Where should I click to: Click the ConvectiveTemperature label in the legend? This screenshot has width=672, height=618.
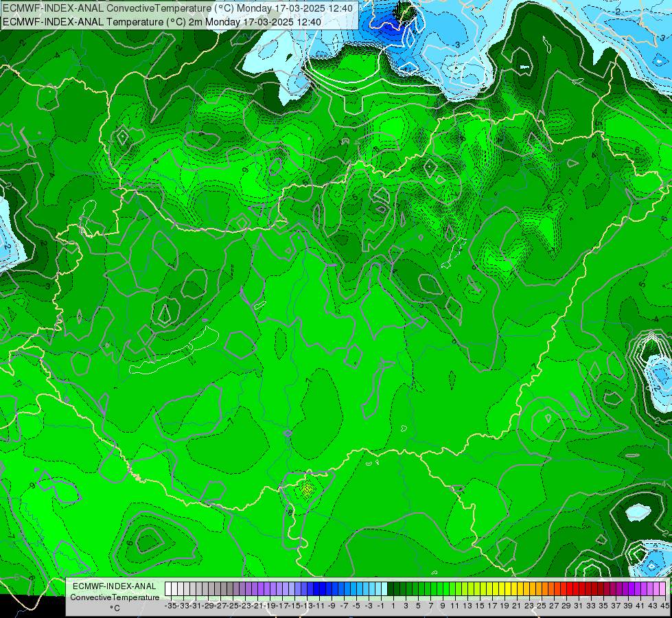click(x=115, y=597)
